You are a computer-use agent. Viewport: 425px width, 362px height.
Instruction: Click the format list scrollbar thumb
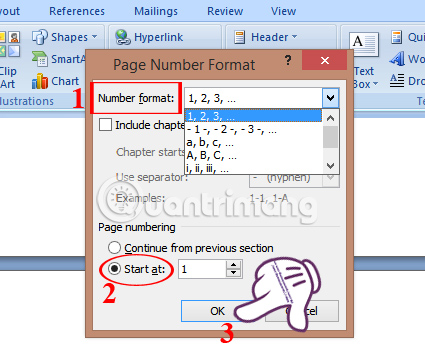click(330, 137)
